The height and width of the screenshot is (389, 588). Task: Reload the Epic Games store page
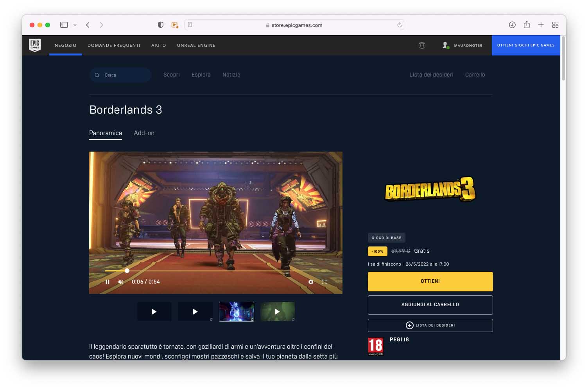point(399,25)
